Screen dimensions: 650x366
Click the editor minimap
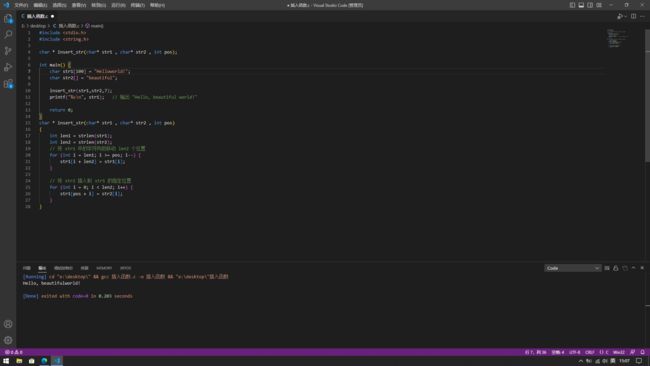click(x=617, y=39)
